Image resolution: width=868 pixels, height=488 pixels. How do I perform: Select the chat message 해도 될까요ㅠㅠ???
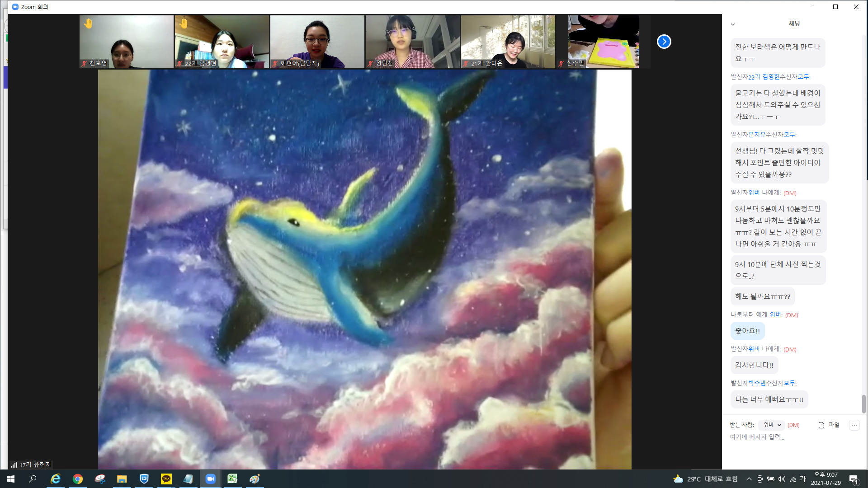763,296
